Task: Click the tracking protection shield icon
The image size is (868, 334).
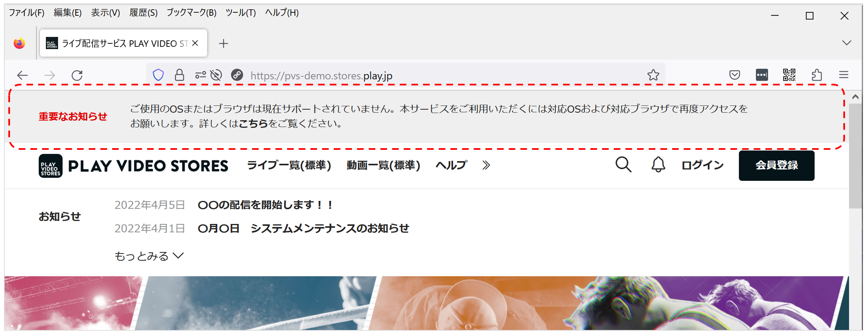Action: (158, 75)
